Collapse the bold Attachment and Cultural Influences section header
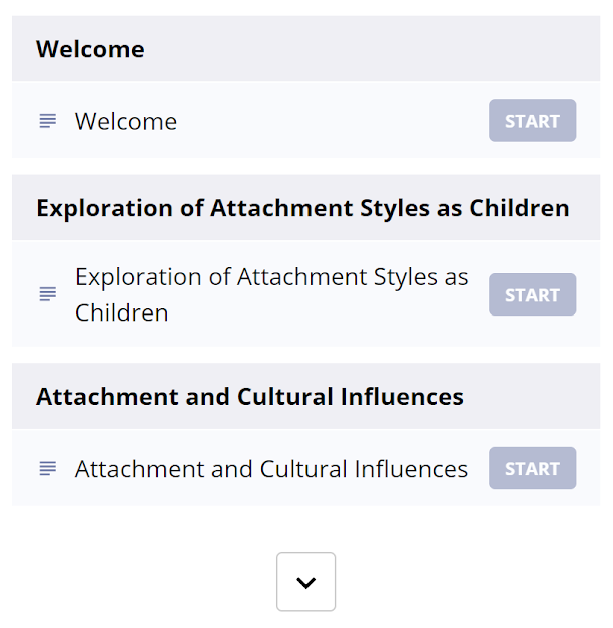Viewport: 613px width, 628px height. 250,397
